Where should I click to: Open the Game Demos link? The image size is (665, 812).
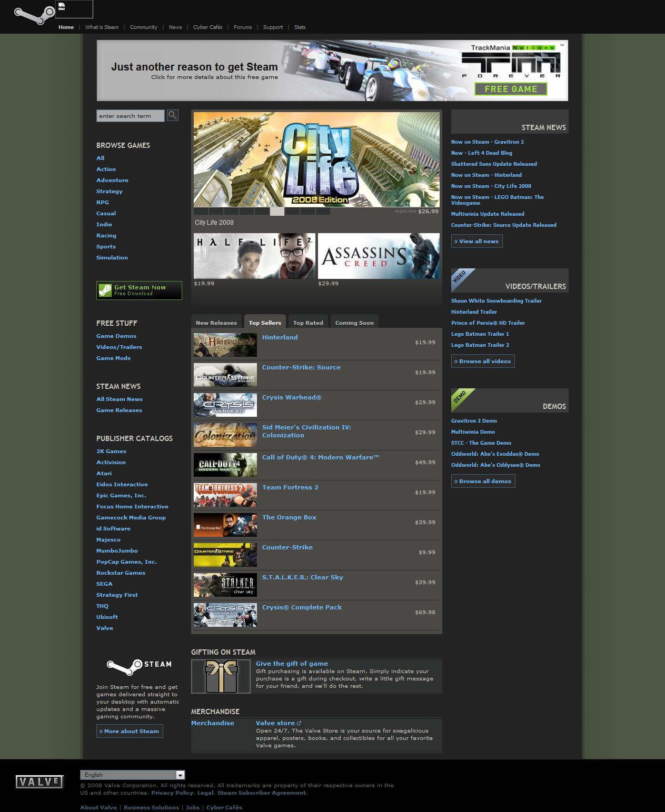tap(116, 336)
